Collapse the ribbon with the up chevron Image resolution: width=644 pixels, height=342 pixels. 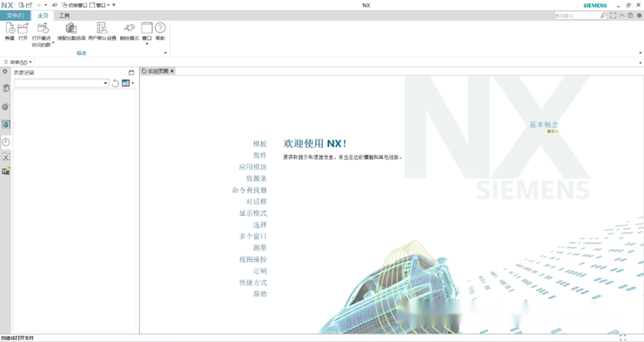[x=621, y=15]
